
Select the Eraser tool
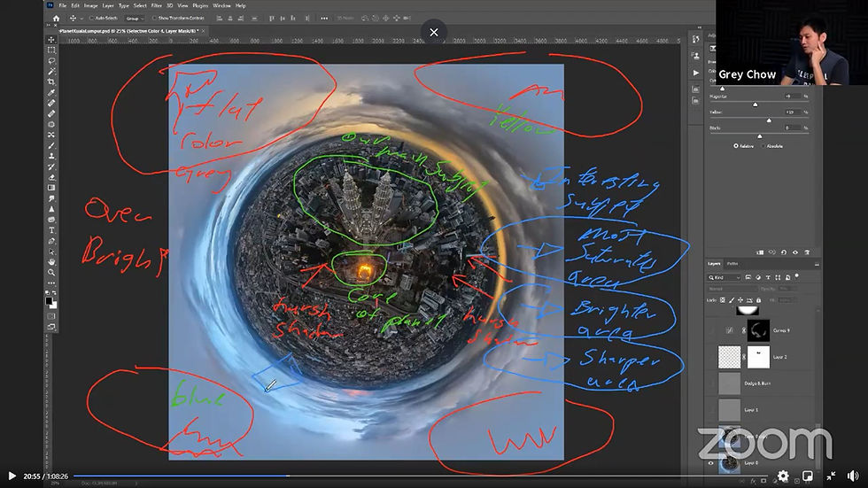coord(51,178)
